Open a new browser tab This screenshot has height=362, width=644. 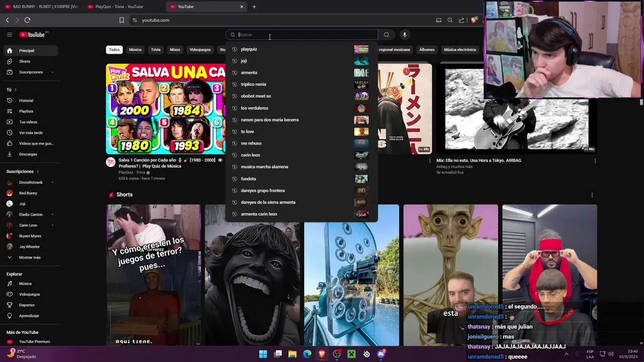point(254,7)
